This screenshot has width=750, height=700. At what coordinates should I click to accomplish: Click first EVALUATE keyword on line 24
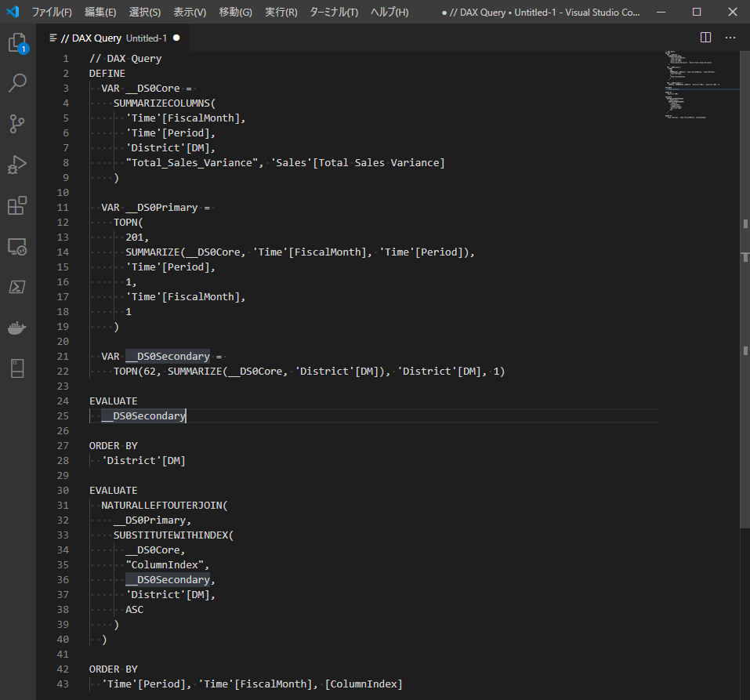pyautogui.click(x=114, y=401)
